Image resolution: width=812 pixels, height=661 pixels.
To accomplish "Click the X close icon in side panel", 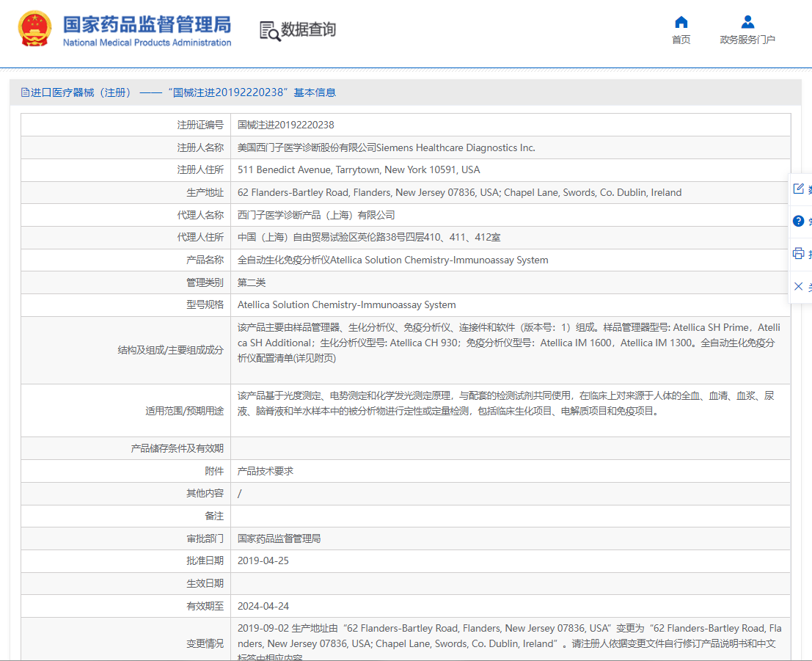I will [799, 286].
